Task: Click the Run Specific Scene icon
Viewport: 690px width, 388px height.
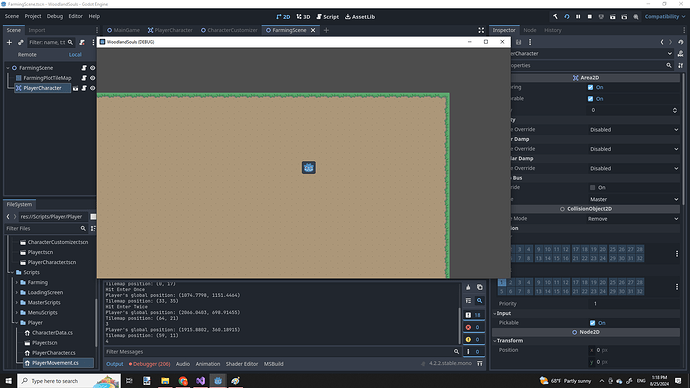Action: [624, 17]
